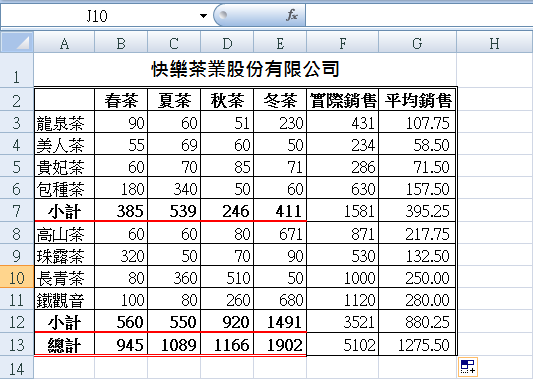Click the 美人茶 row label
The height and width of the screenshot is (379, 533).
tap(64, 144)
